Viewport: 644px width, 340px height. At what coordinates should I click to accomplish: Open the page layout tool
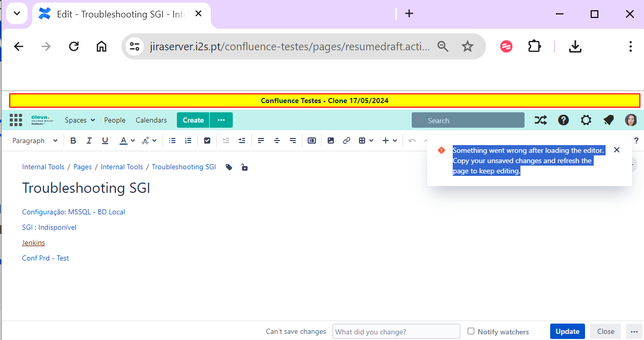point(312,141)
